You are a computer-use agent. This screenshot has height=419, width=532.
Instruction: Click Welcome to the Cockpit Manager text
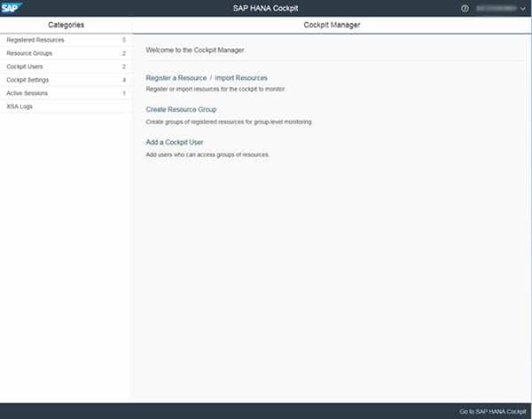[x=195, y=50]
